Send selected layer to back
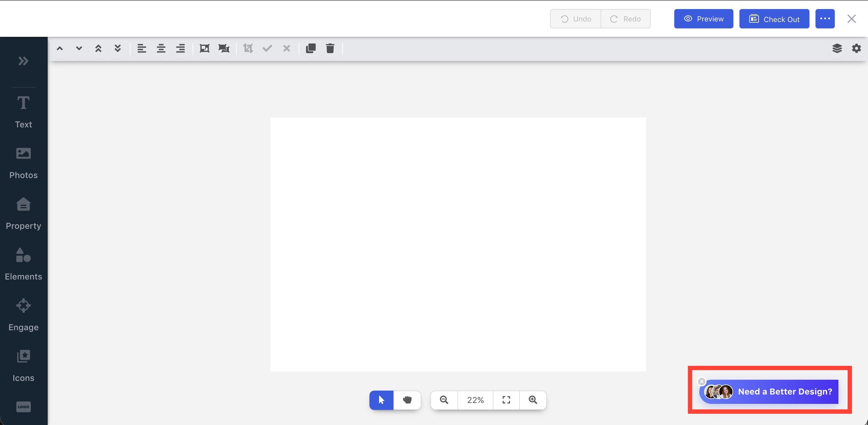 [118, 49]
